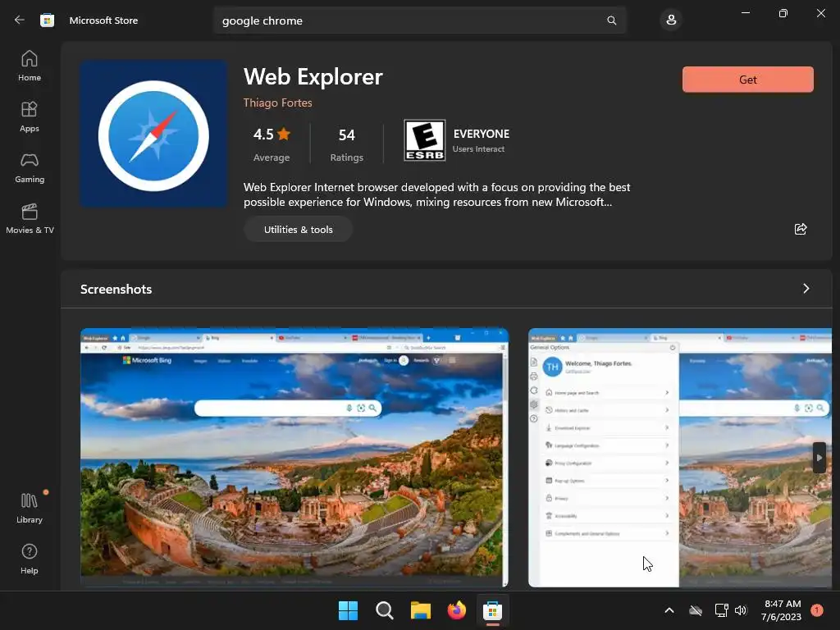Viewport: 840px width, 630px height.
Task: Open the Gaming section in sidebar
Action: tap(30, 167)
